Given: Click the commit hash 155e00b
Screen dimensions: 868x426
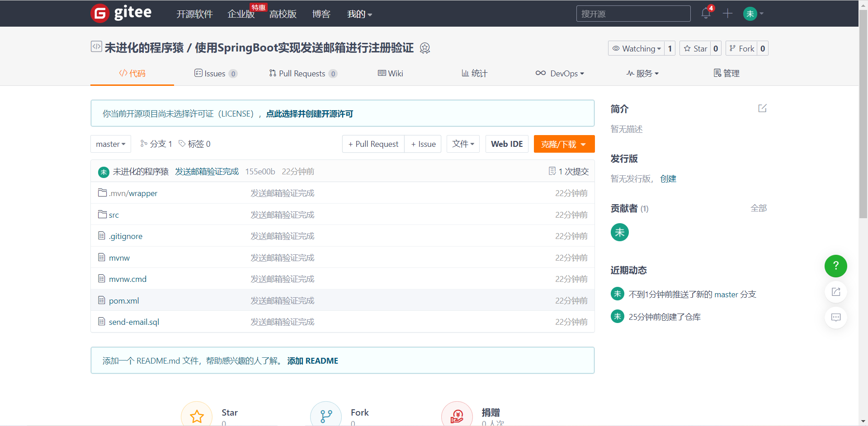Looking at the screenshot, I should 260,172.
